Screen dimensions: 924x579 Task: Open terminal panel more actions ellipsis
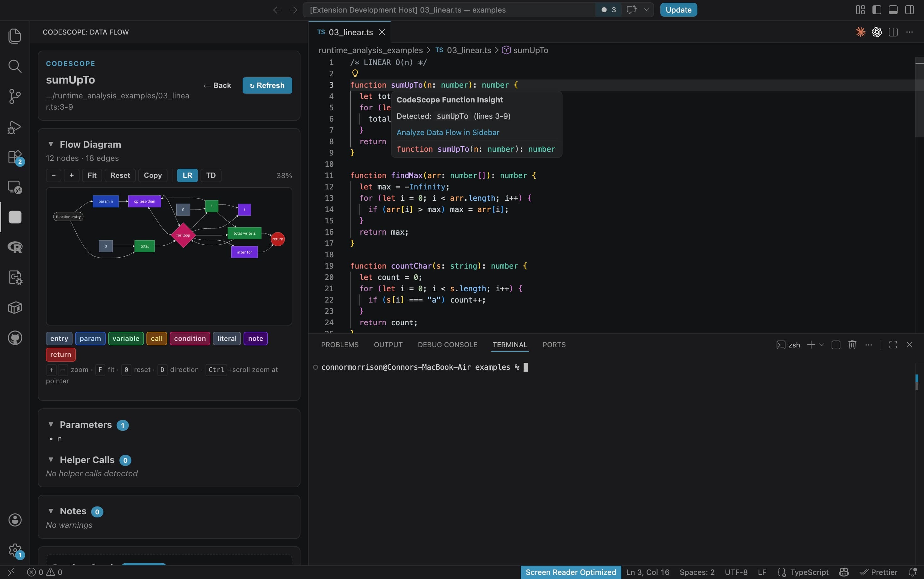coord(868,345)
